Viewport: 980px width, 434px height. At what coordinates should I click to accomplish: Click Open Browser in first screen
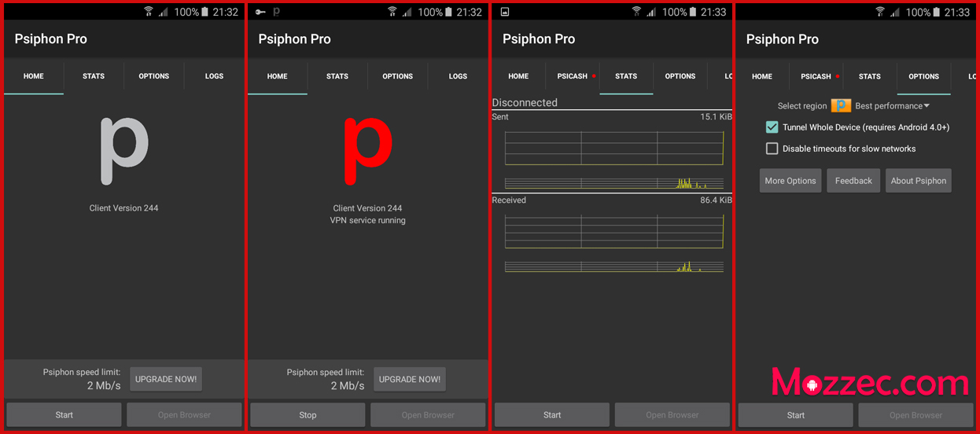tap(184, 415)
